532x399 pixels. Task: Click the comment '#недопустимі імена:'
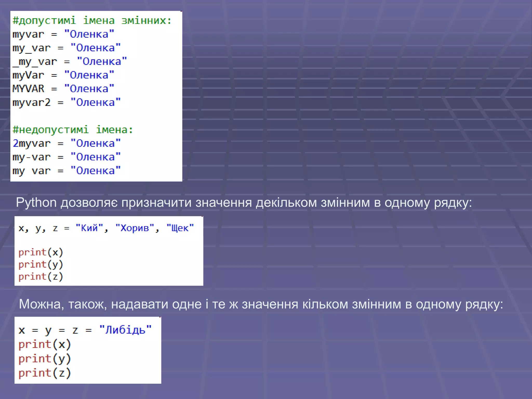73,130
